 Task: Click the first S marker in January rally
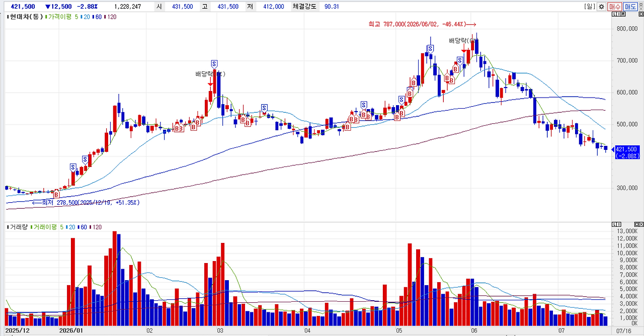click(x=73, y=167)
